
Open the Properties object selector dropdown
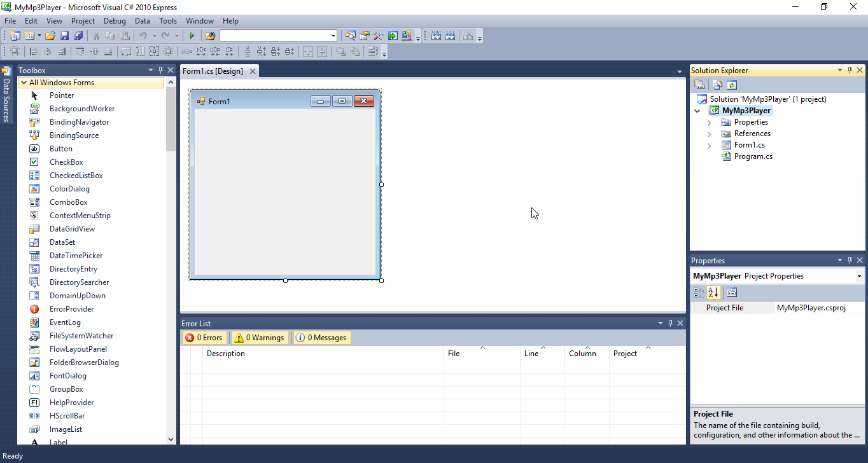[859, 276]
